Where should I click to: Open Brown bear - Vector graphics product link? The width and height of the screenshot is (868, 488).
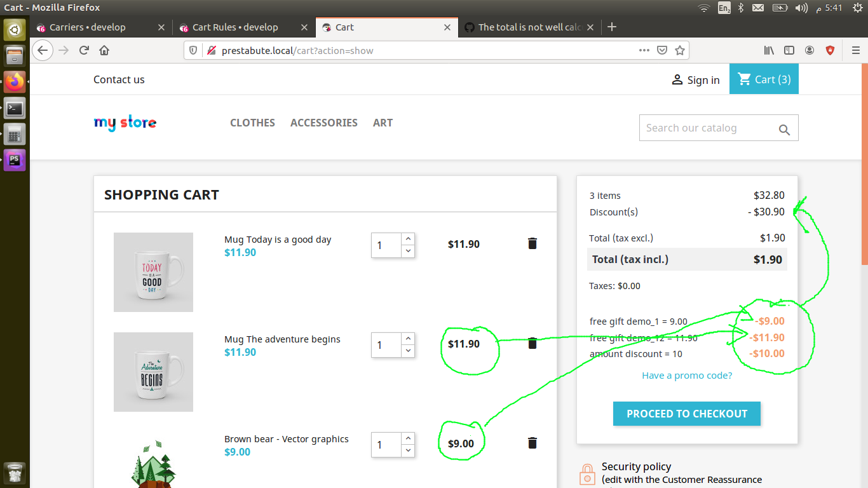coord(287,439)
